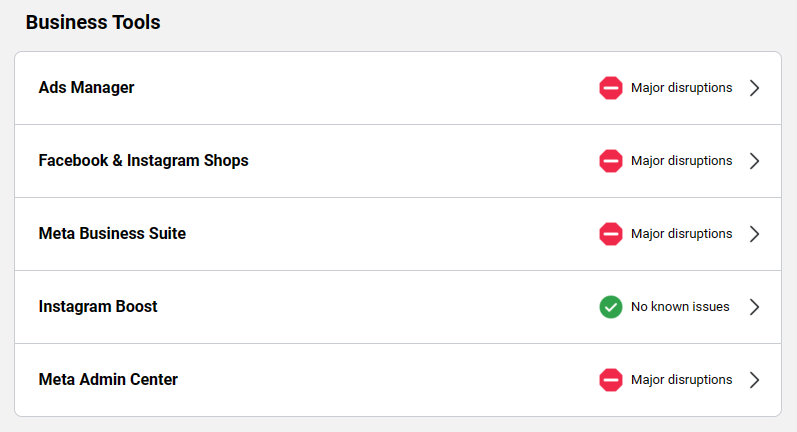Click "Major disruptions" text beside Meta Business Suite
Screen dimensions: 797x432
681,234
